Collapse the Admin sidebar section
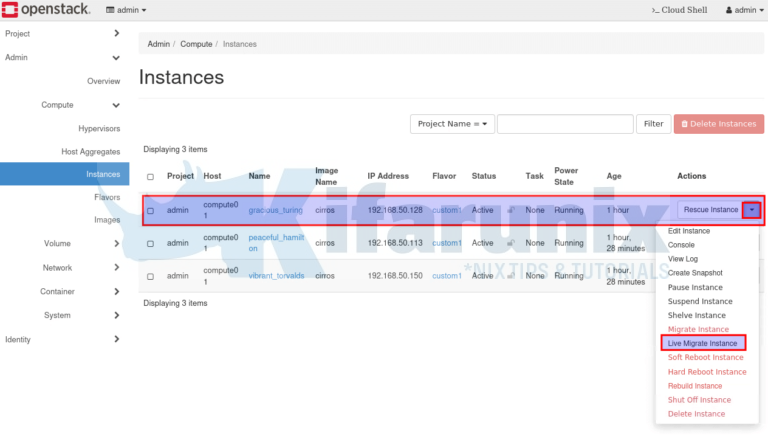This screenshot has height=439, width=768. click(x=116, y=57)
